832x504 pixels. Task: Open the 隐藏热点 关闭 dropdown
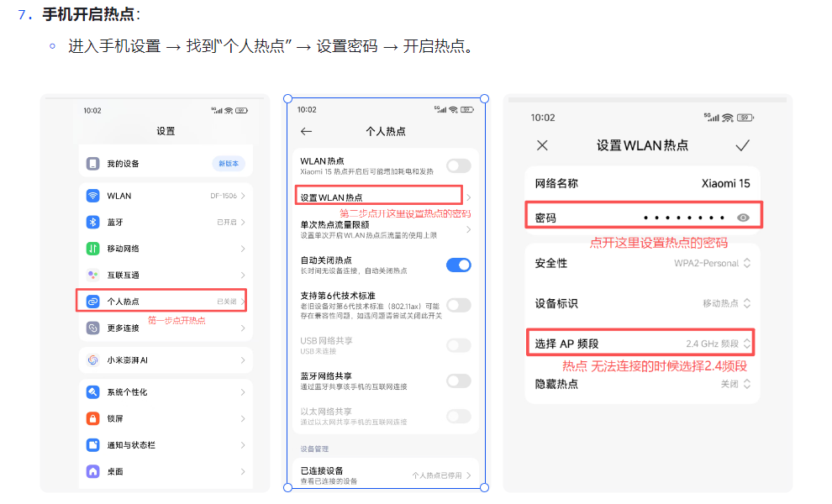(x=735, y=384)
